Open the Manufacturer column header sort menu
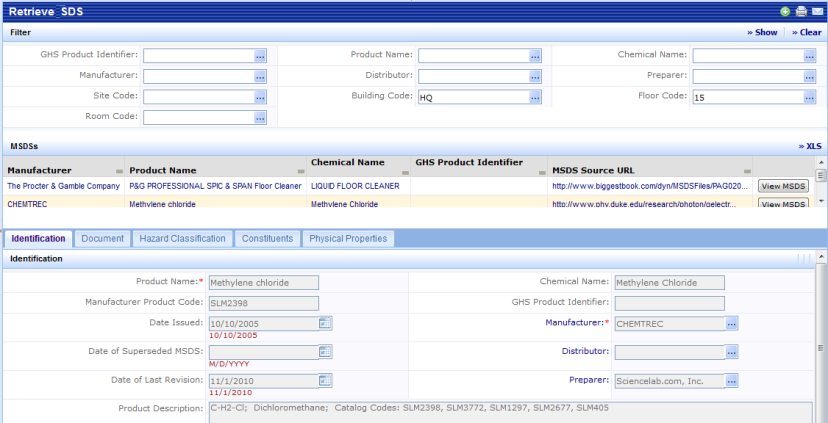The width and height of the screenshot is (828, 423). coord(120,169)
